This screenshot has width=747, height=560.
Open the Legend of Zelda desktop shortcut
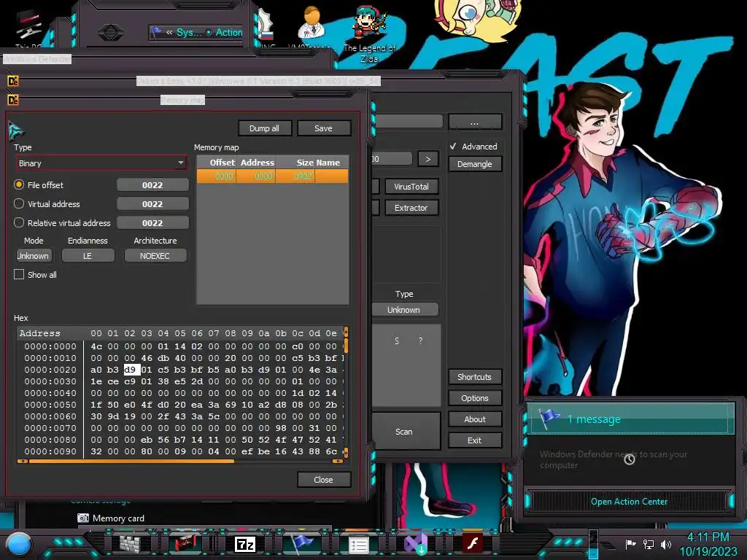tap(369, 34)
